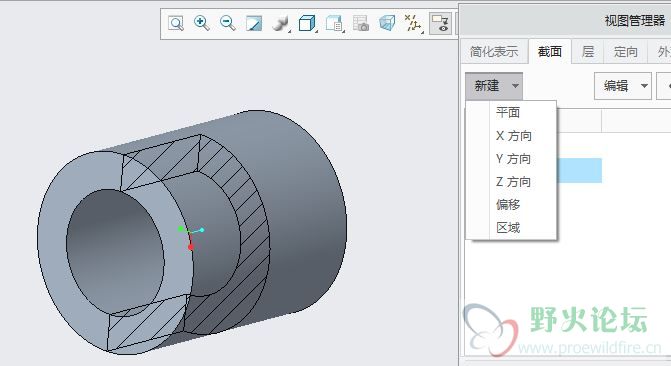
Task: Open the View Manager icon
Action: tap(361, 24)
